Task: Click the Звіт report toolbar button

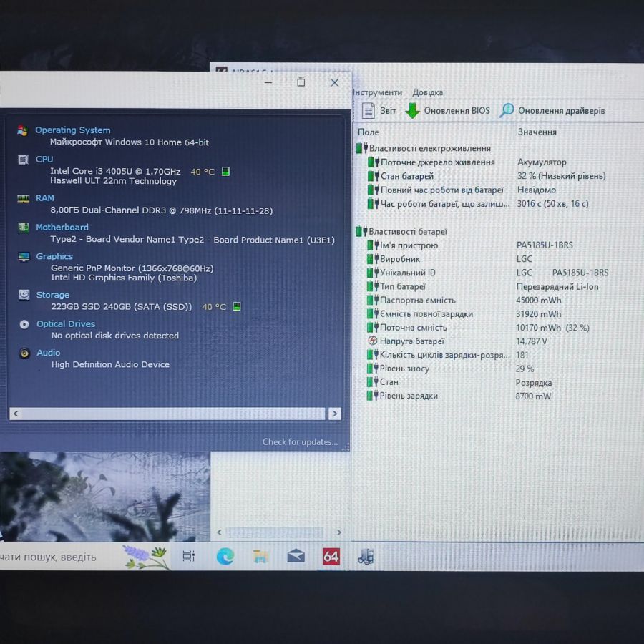Action: coord(379,110)
